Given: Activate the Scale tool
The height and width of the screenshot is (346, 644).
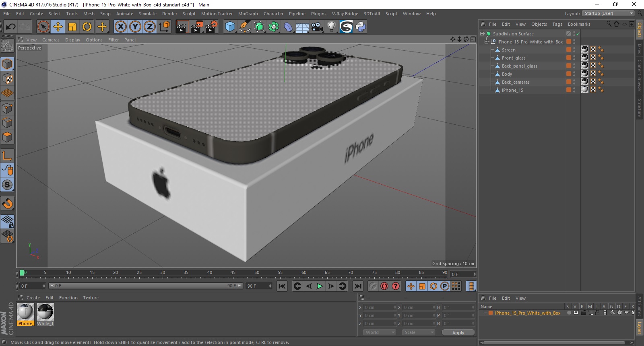Looking at the screenshot, I should click(72, 27).
